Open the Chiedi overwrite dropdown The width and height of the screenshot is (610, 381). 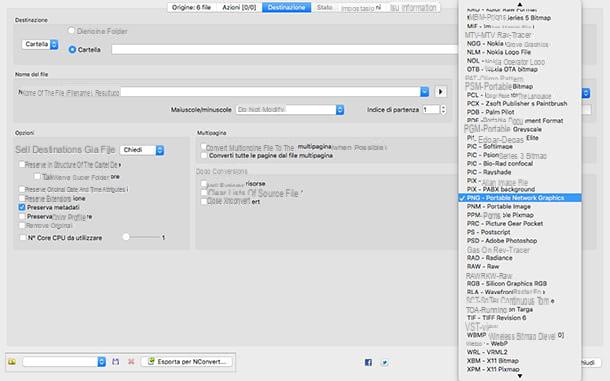pos(142,150)
